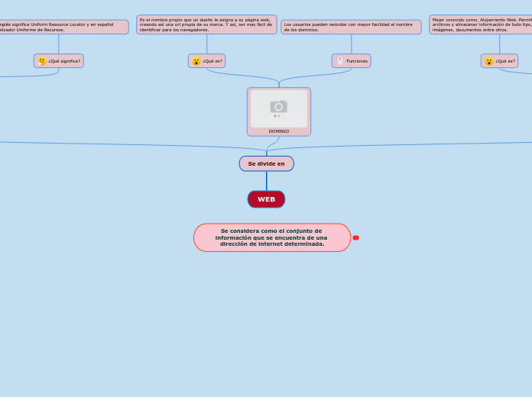Click the surprised emoji beside the domain-name description's ¿Qué es?
This screenshot has height=397, width=532.
click(x=196, y=61)
